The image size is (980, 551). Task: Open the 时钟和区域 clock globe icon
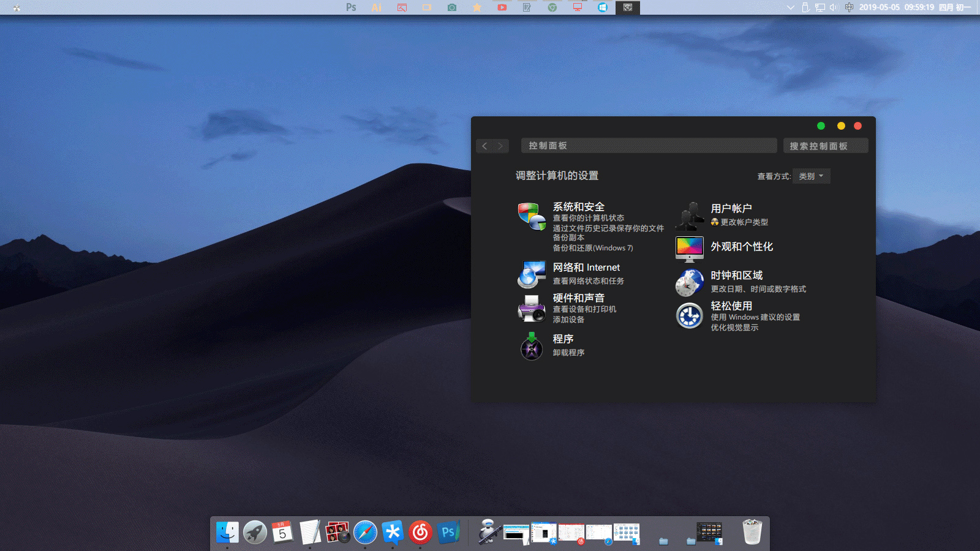(x=690, y=282)
